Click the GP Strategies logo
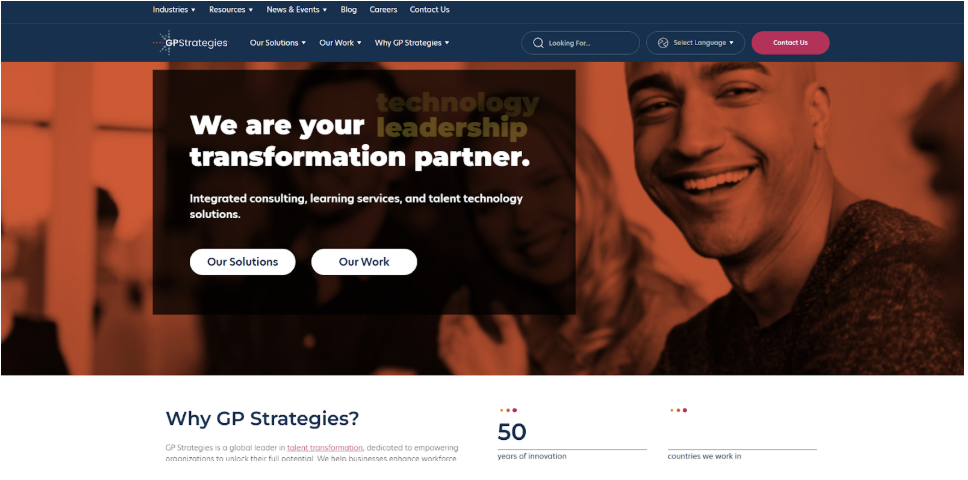Image resolution: width=968 pixels, height=480 pixels. tap(190, 43)
